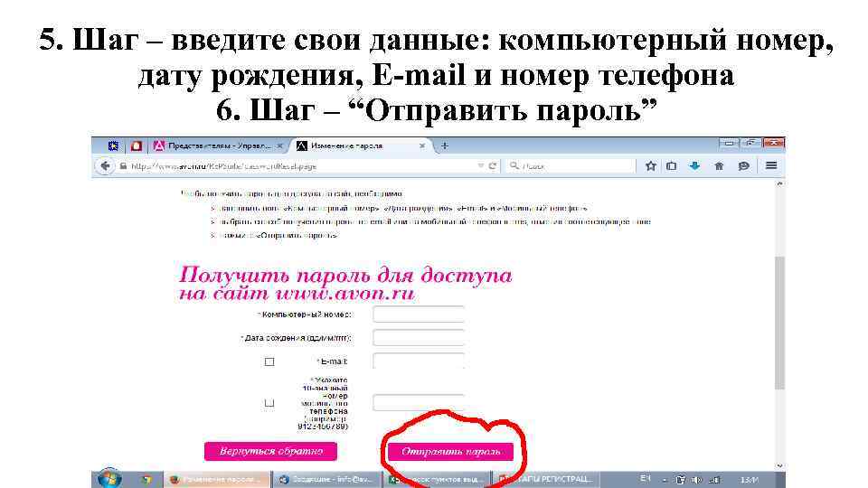The image size is (868, 488).
Task: Open the Firefox hamburger menu
Action: click(x=771, y=165)
